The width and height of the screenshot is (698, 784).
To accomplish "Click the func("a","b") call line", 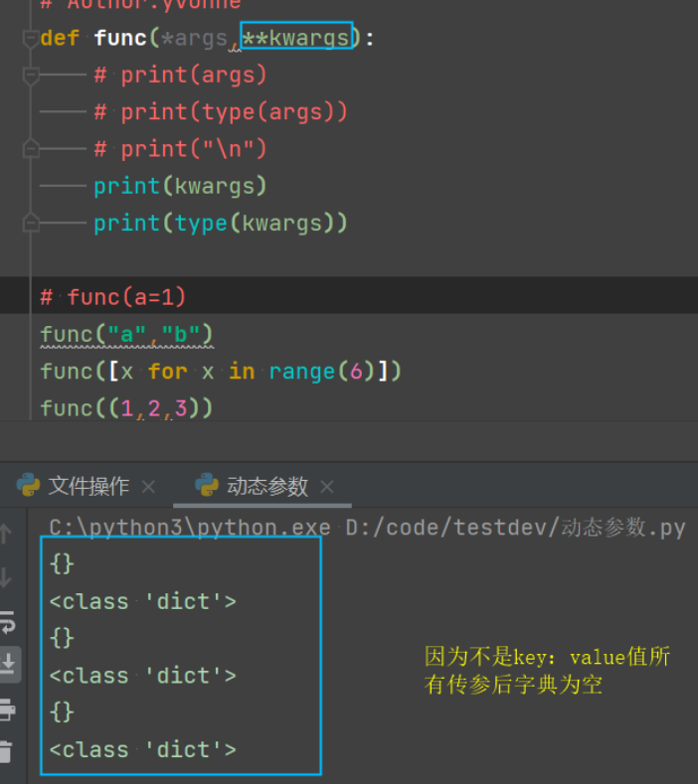I will [126, 334].
